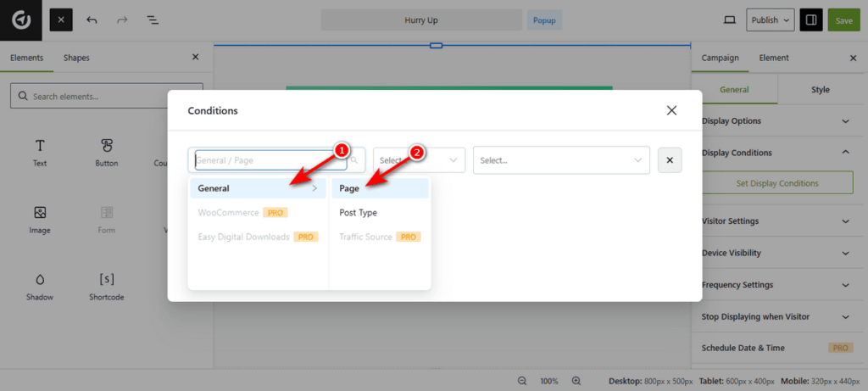Click the desktop device preview icon
Image resolution: width=868 pixels, height=391 pixels.
pyautogui.click(x=729, y=20)
